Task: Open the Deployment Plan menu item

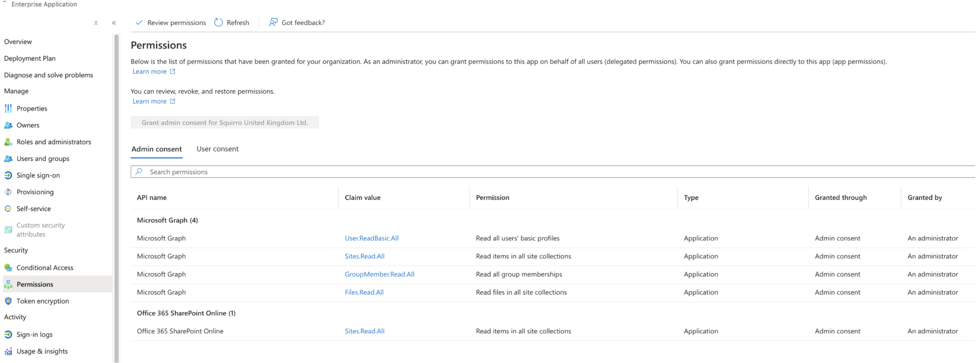Action: [x=30, y=58]
